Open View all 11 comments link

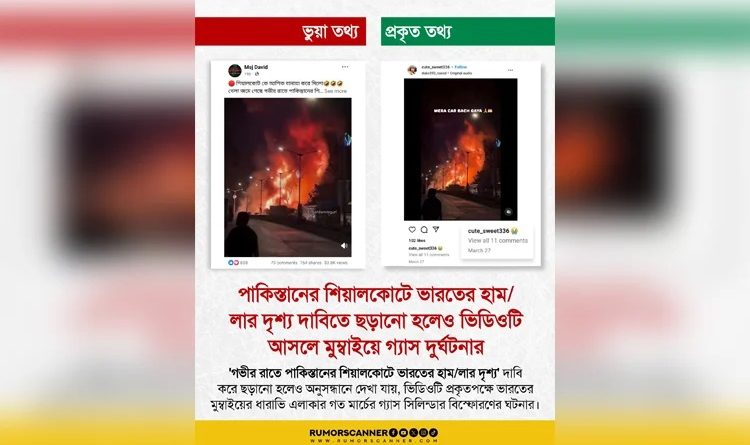click(x=497, y=241)
